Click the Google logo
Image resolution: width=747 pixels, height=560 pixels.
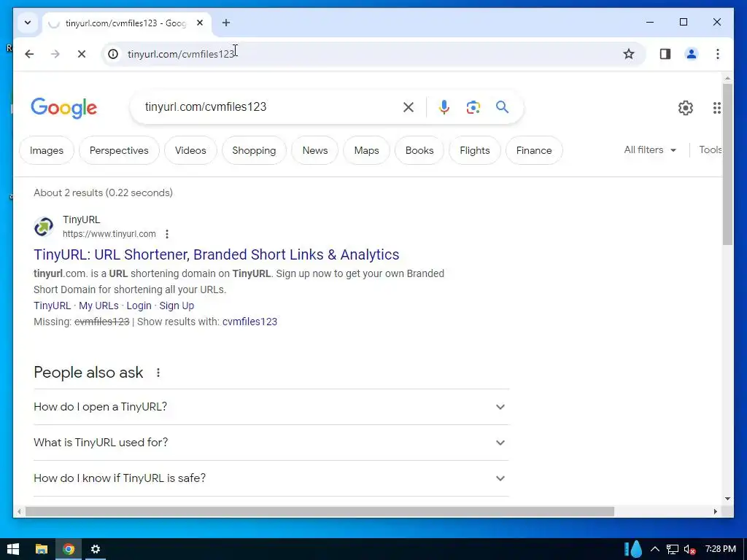(64, 108)
